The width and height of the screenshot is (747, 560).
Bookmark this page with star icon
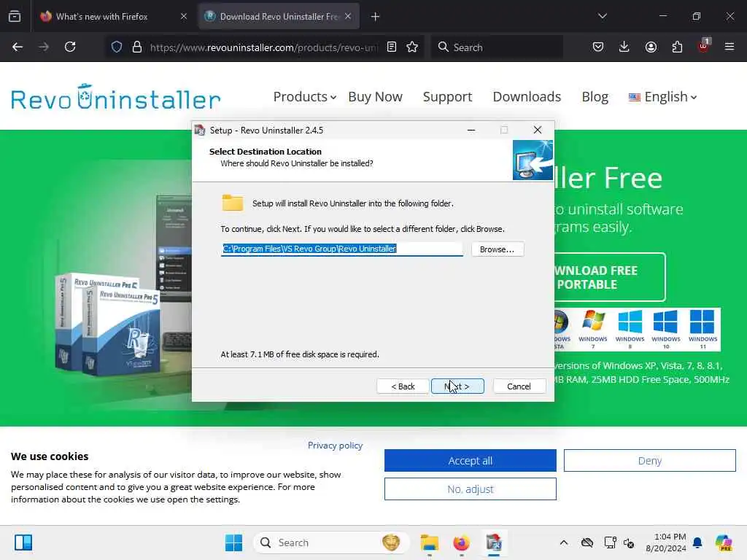pos(413,47)
